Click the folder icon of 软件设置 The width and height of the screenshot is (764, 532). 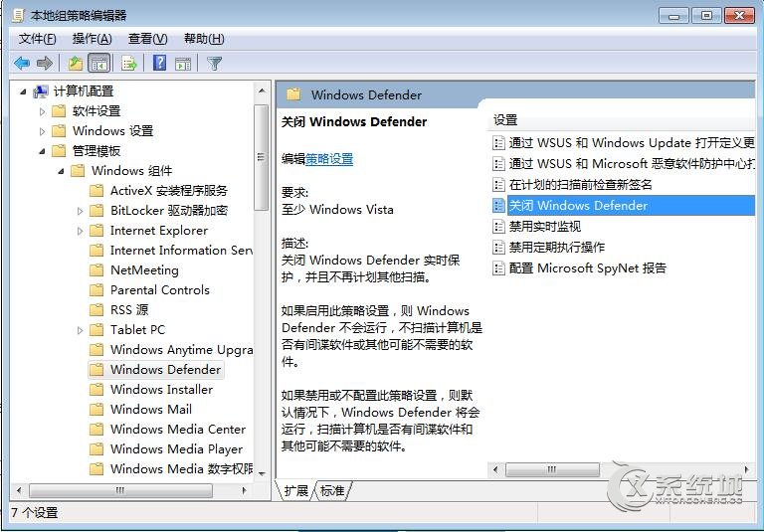(x=59, y=111)
